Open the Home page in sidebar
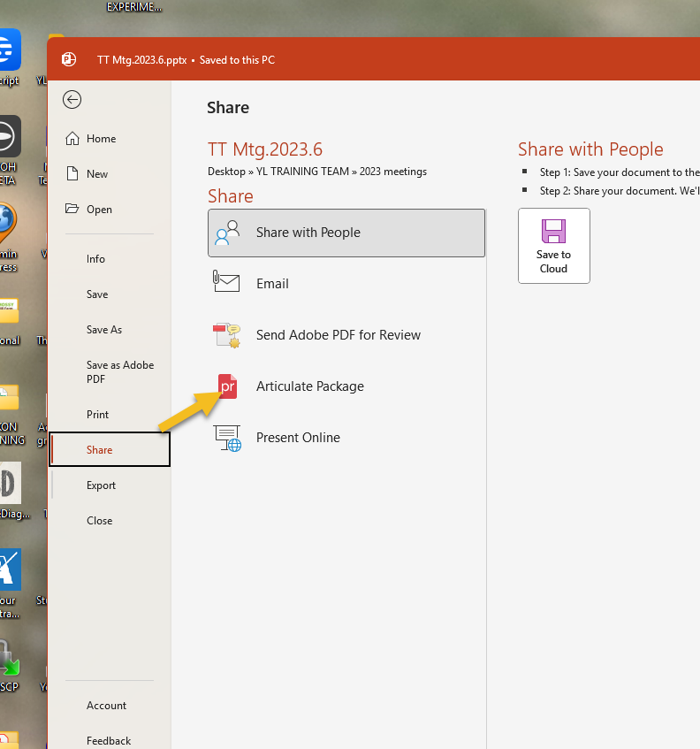Screen dimensions: 700x749 coord(101,139)
